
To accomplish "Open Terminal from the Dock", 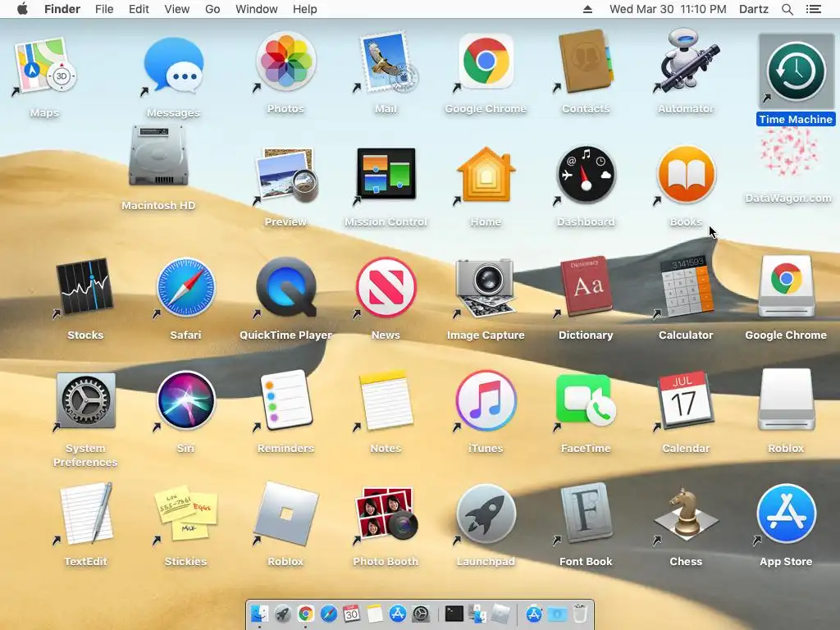I will coord(454,614).
